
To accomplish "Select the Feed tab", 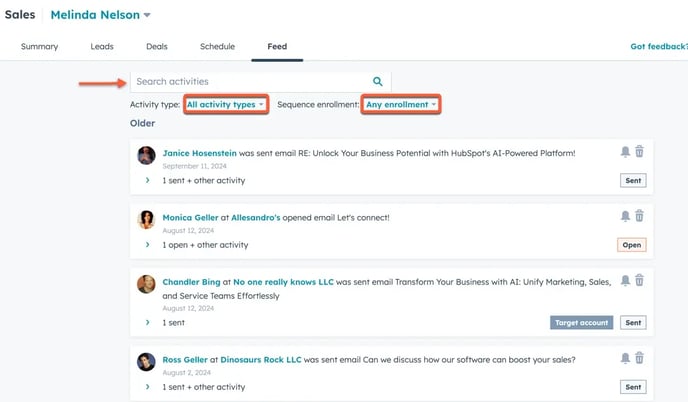I will pyautogui.click(x=277, y=47).
